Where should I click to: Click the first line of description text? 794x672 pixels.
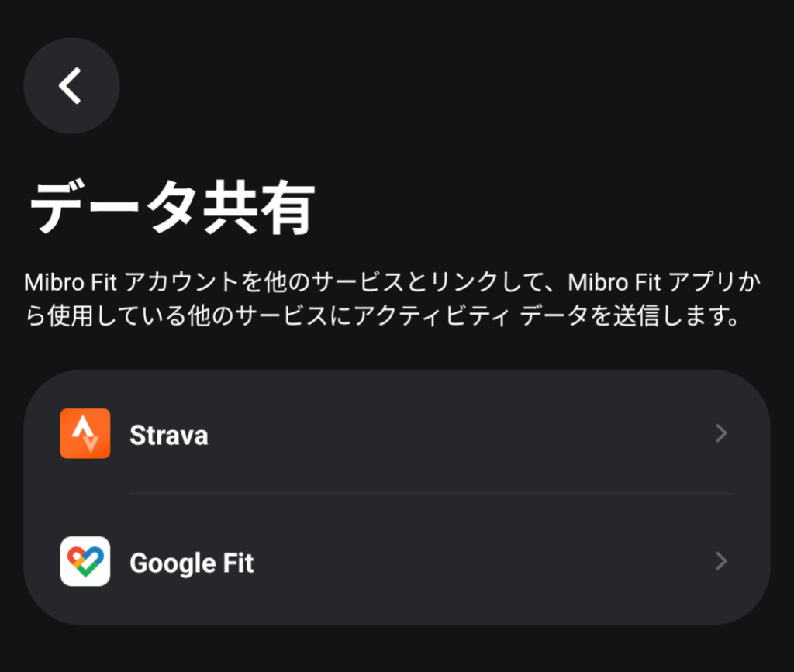(x=393, y=282)
